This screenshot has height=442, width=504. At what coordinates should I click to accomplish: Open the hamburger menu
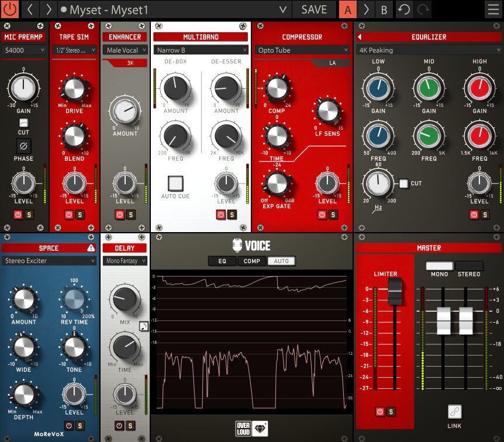[493, 9]
